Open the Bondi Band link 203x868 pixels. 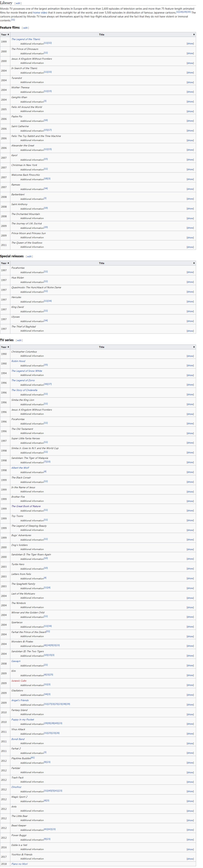click(x=18, y=739)
